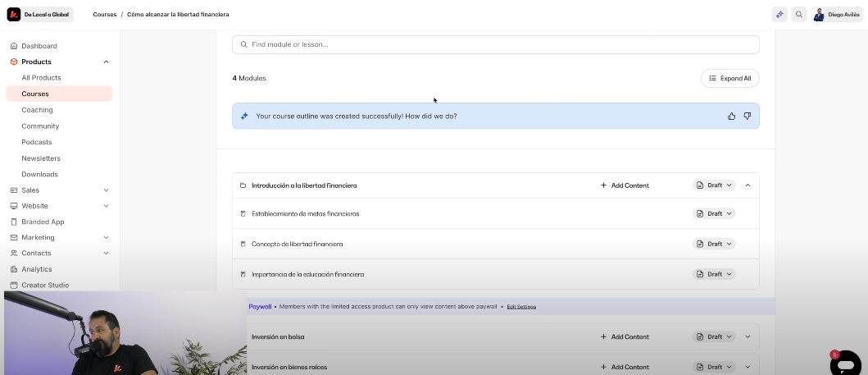
Task: Open Podcasts from the Products menu
Action: point(37,142)
